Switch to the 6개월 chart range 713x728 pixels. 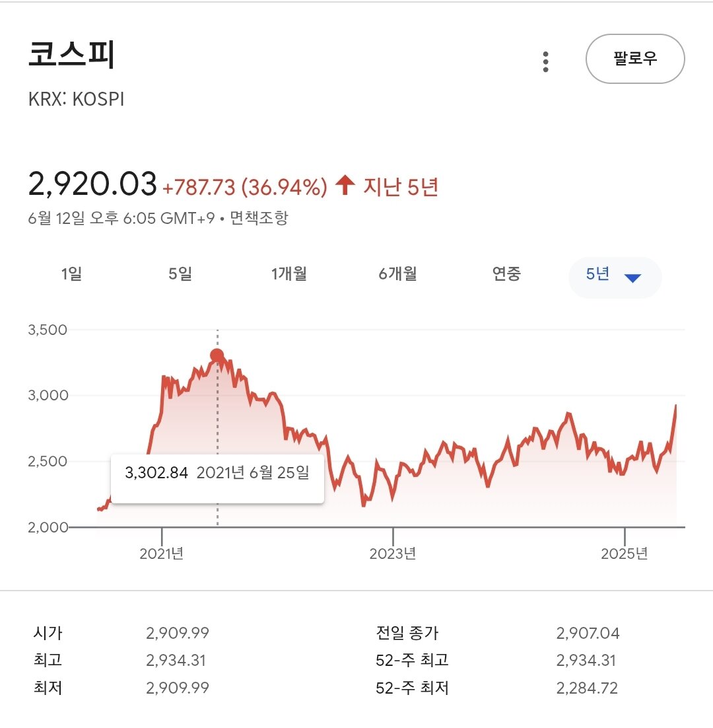pos(397,274)
